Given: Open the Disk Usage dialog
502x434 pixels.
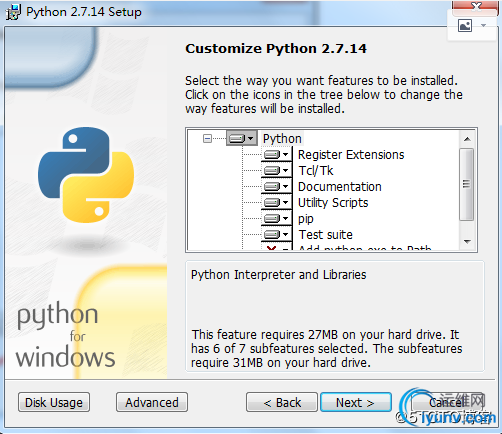Looking at the screenshot, I should [54, 402].
